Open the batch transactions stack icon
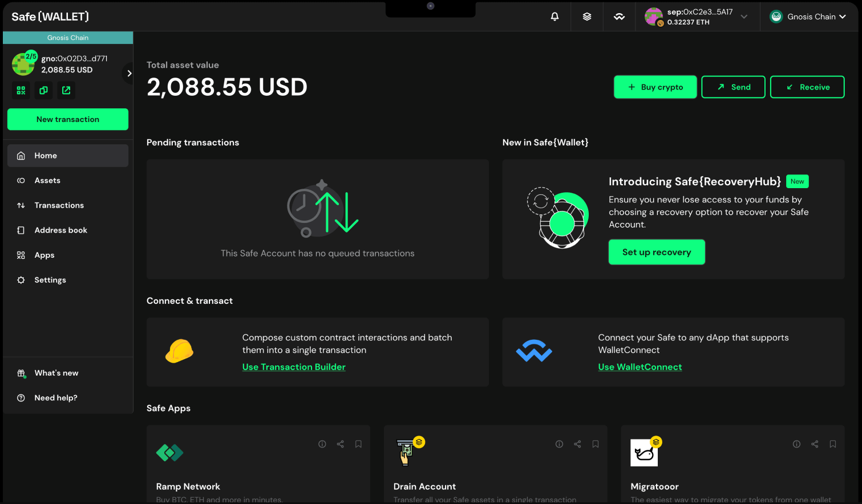 pos(586,17)
